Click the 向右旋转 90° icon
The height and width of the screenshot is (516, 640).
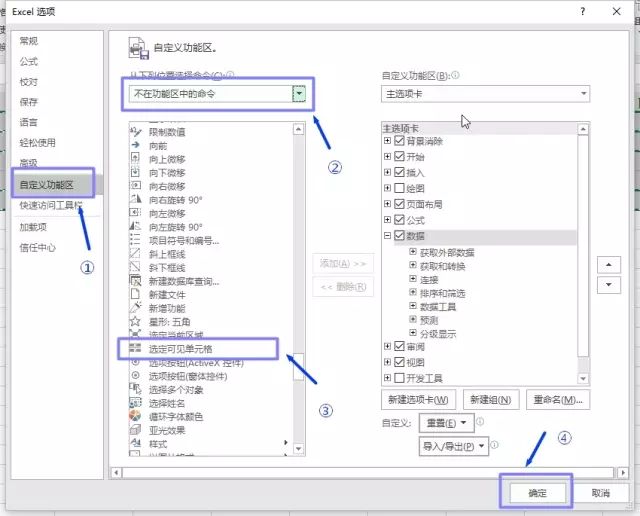[x=135, y=199]
